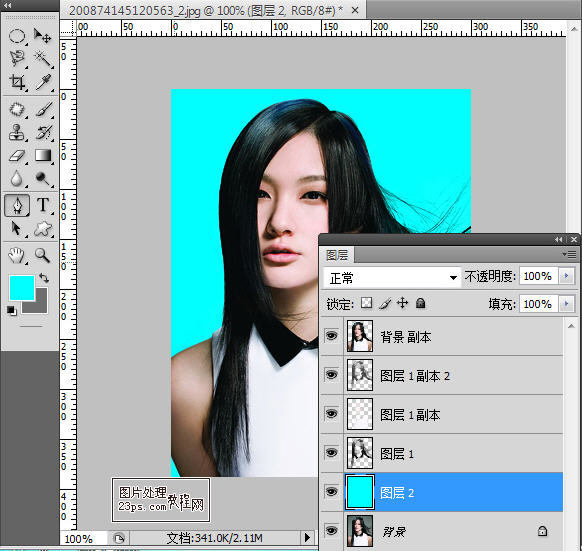This screenshot has height=551, width=582.
Task: Select the 图层 2 layer name
Action: point(397,493)
